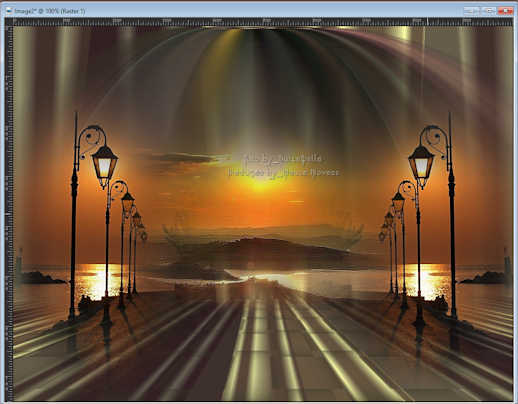This screenshot has height=404, width=518.
Task: Click the small rocky island at right
Action: coord(484,277)
